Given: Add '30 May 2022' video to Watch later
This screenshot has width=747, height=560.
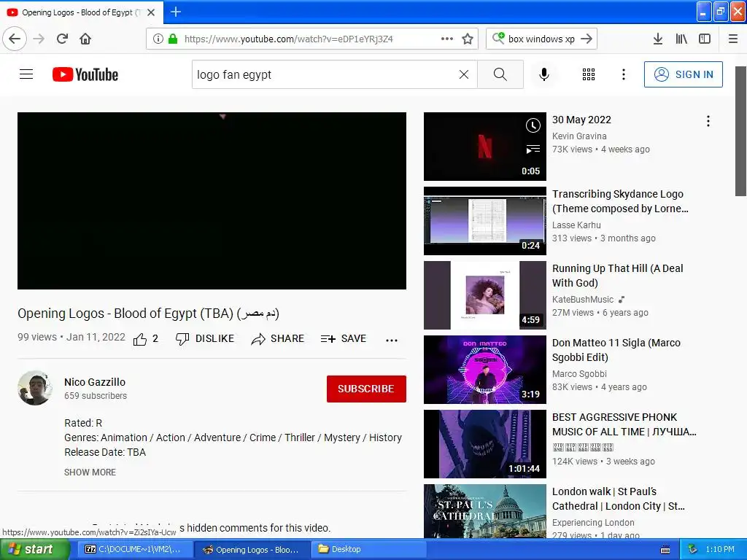Looking at the screenshot, I should 533,125.
